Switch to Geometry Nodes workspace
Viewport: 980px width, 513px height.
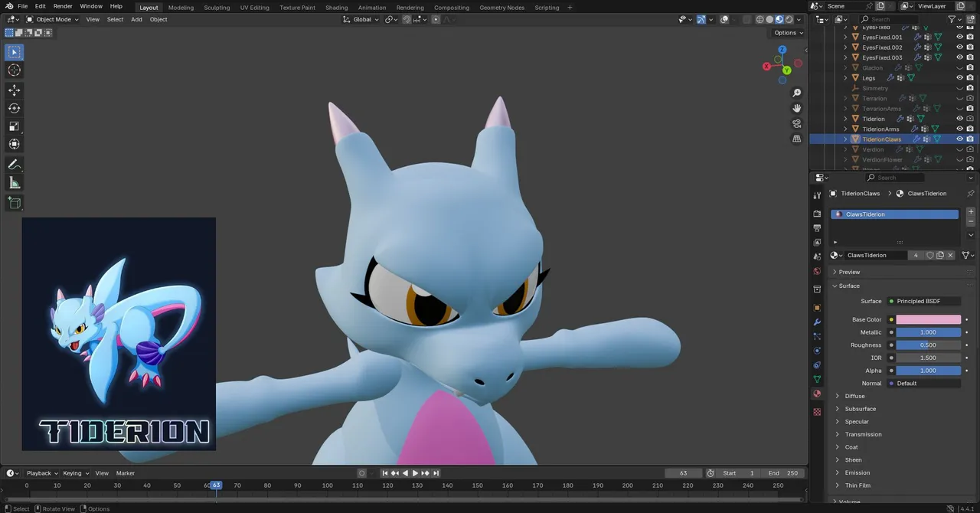[501, 7]
